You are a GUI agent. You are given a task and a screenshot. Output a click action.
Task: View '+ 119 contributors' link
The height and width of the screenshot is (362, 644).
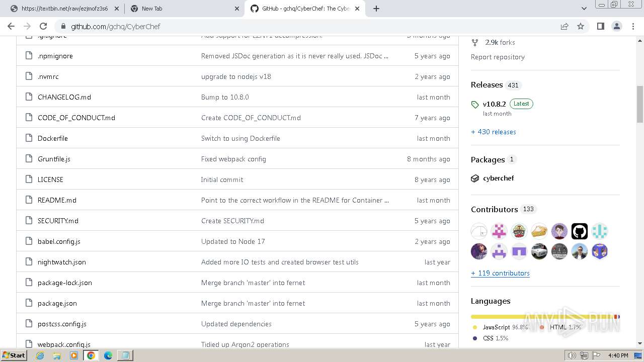[500, 273]
